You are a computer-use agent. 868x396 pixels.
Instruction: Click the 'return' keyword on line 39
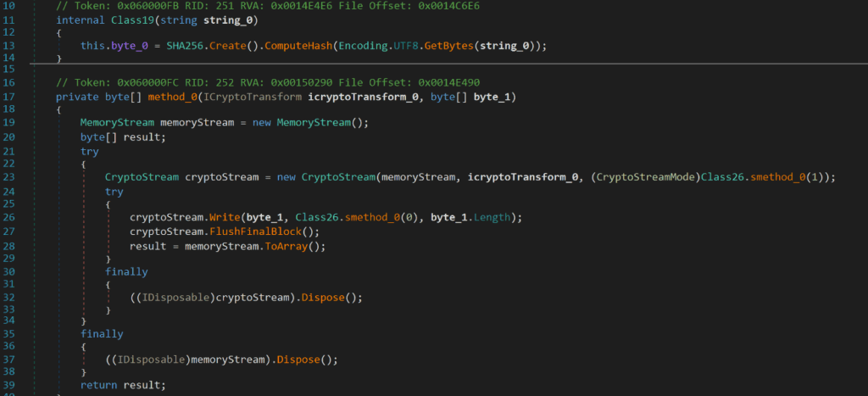pyautogui.click(x=98, y=385)
